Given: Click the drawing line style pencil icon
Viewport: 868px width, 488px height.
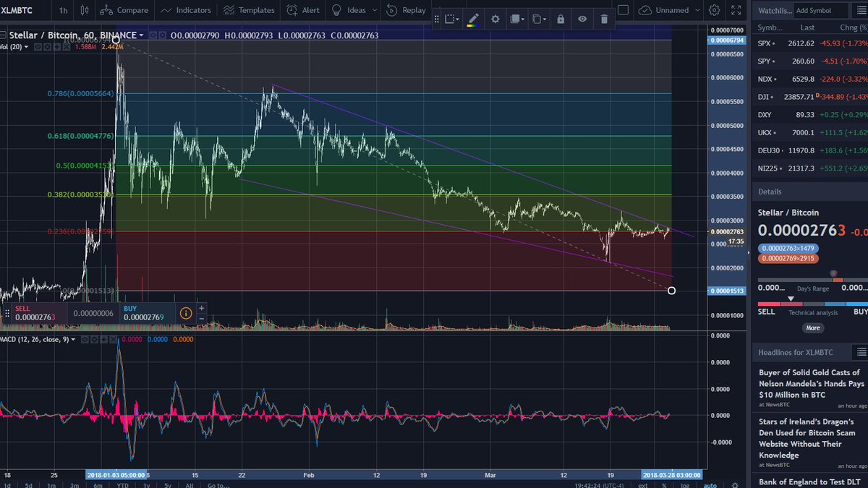Looking at the screenshot, I should point(473,20).
